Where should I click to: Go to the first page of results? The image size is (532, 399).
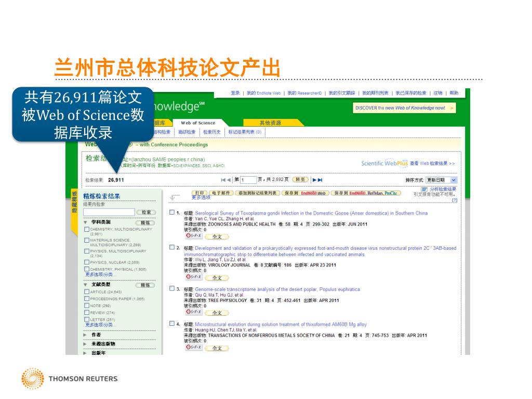(x=223, y=180)
